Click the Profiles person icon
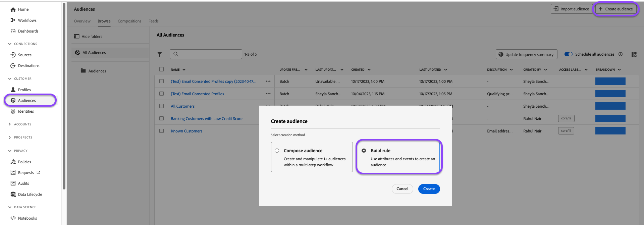The height and width of the screenshot is (225, 644). 13,90
